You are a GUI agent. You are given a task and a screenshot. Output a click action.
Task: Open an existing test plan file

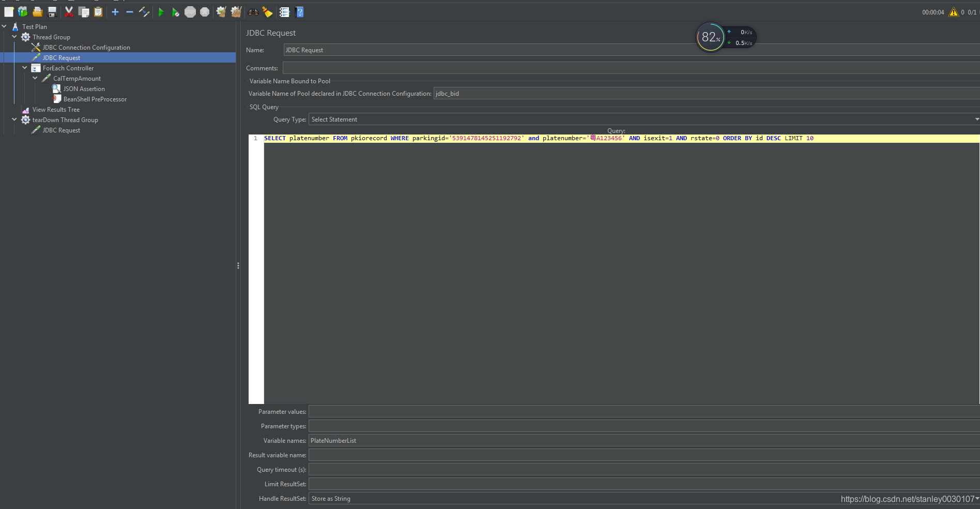pyautogui.click(x=37, y=12)
